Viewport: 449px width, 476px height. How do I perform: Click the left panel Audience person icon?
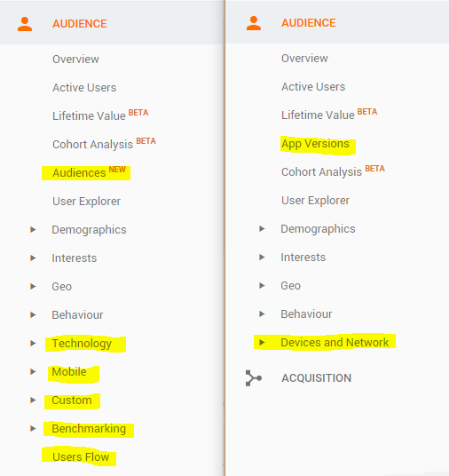tap(25, 24)
